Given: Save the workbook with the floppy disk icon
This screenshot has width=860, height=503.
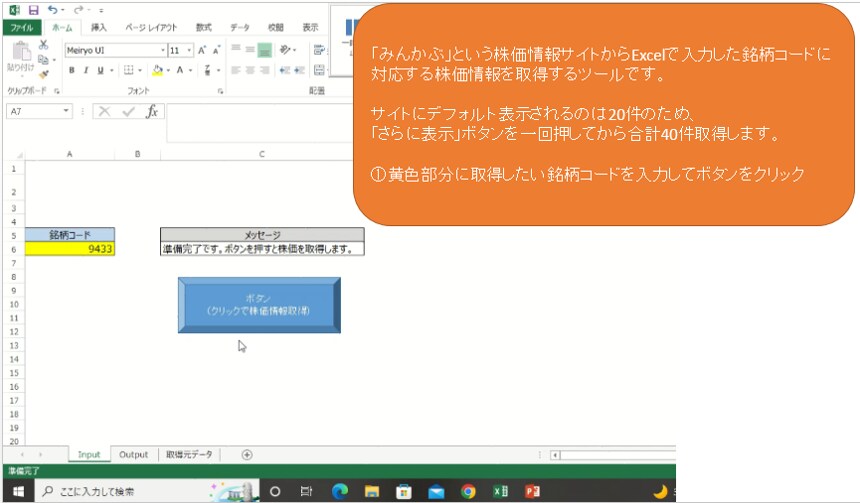Looking at the screenshot, I should 33,10.
